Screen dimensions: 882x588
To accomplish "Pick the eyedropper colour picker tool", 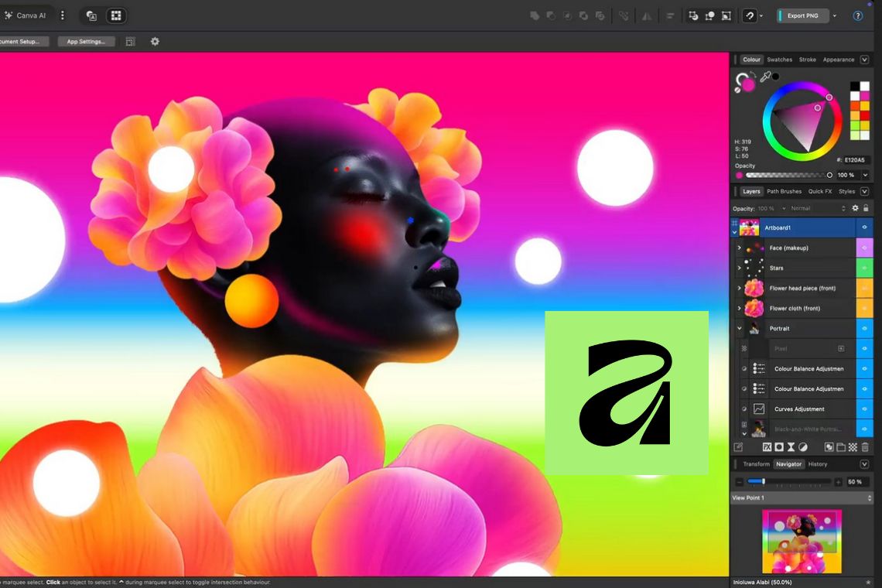I will [765, 77].
